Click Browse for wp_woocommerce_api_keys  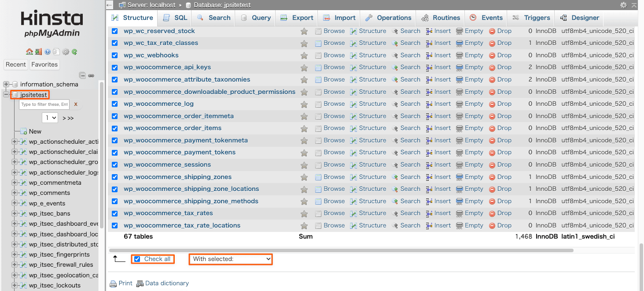[x=330, y=67]
